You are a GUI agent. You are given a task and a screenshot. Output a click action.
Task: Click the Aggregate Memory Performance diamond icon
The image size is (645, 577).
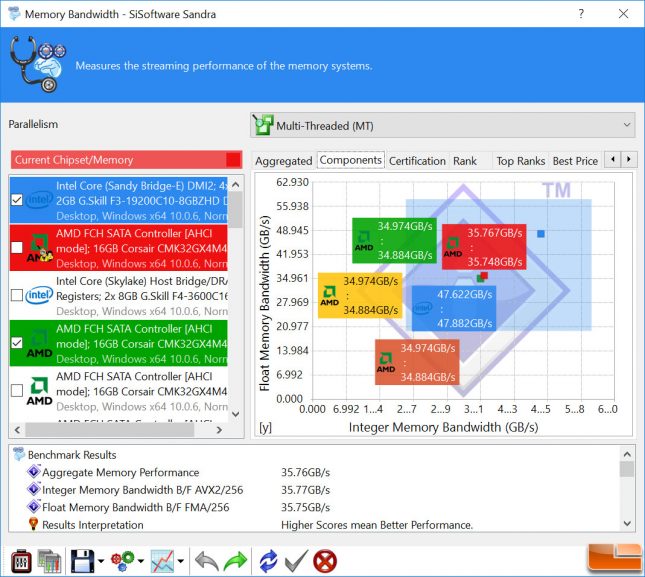34,472
